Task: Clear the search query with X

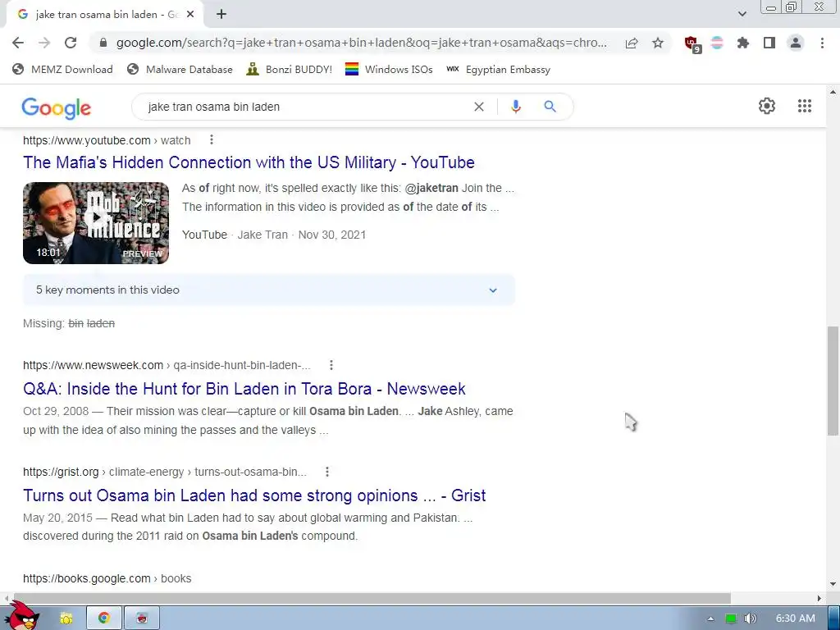Action: (x=479, y=107)
